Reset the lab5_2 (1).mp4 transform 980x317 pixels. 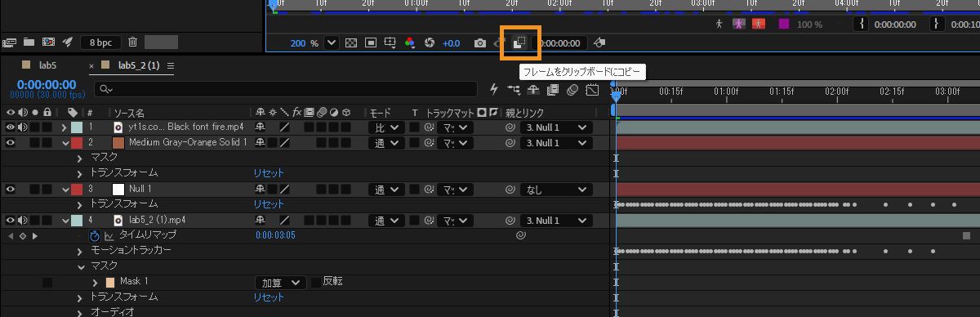268,297
